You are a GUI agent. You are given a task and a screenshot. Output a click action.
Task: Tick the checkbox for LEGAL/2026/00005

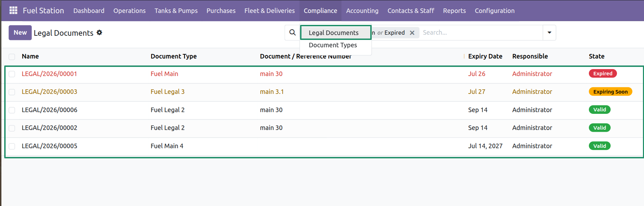(12, 146)
